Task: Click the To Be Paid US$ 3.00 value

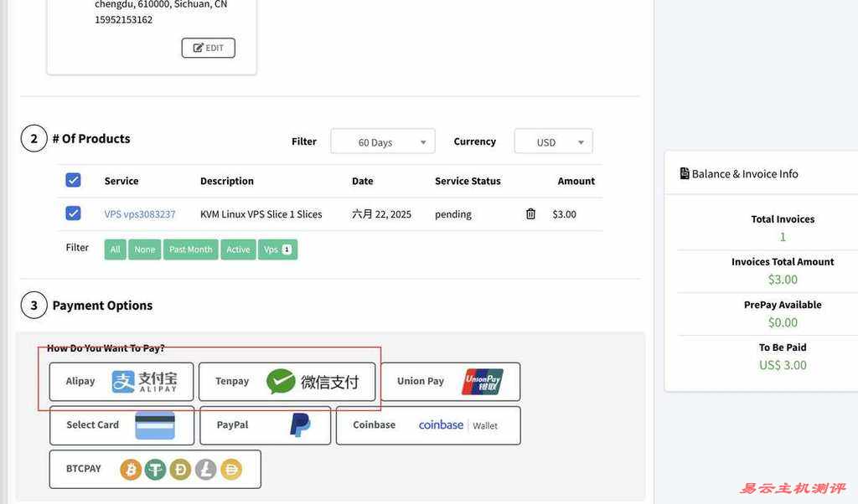Action: click(x=783, y=365)
